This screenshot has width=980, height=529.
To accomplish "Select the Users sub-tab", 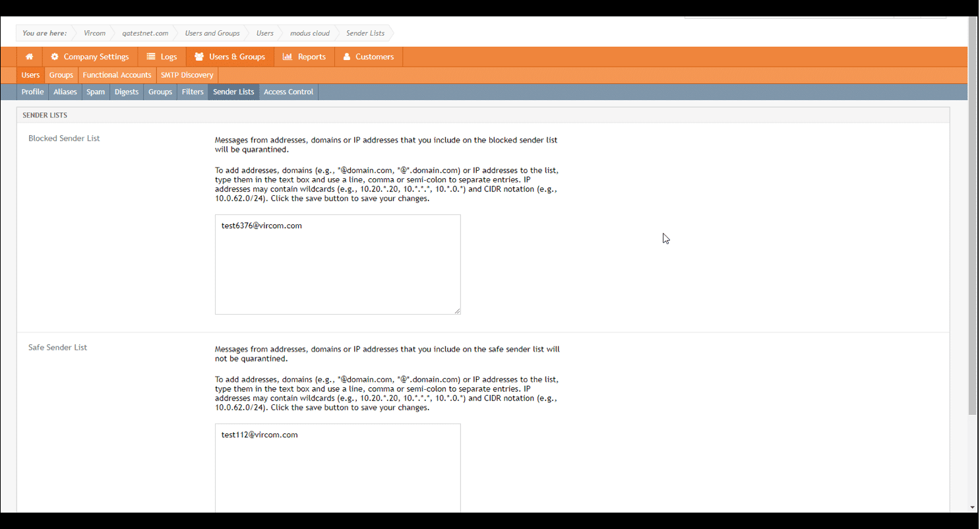I will [30, 75].
